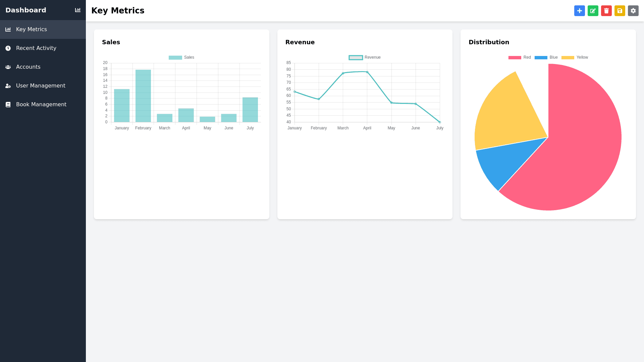
Task: Open settings via gray gear icon
Action: (x=633, y=11)
